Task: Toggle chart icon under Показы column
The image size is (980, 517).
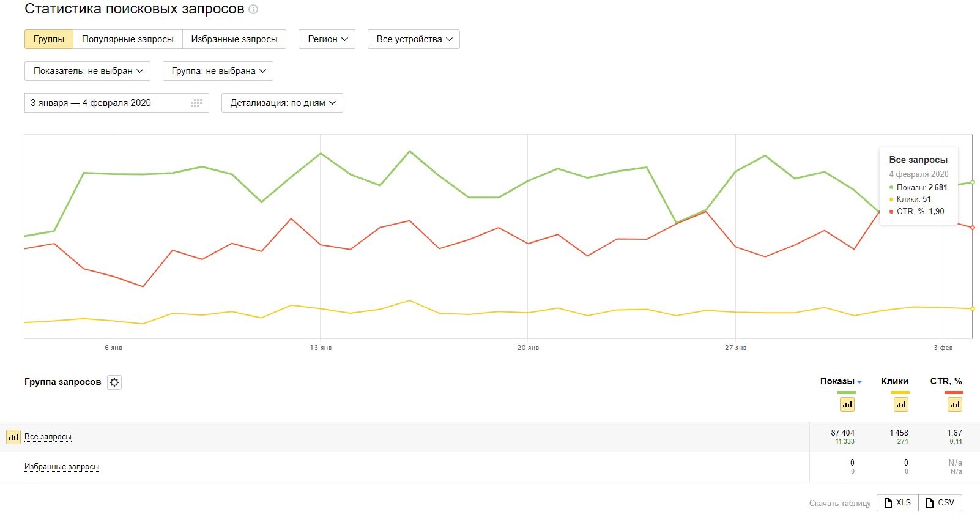Action: [847, 404]
